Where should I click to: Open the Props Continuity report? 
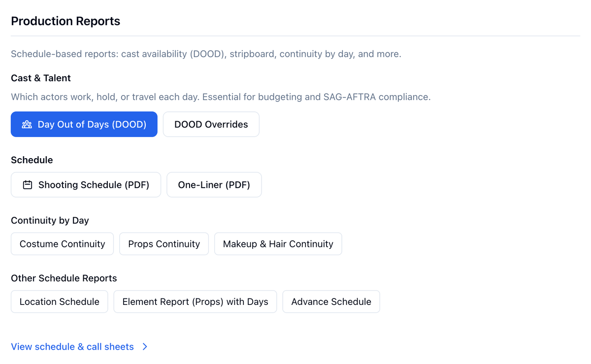pyautogui.click(x=164, y=244)
